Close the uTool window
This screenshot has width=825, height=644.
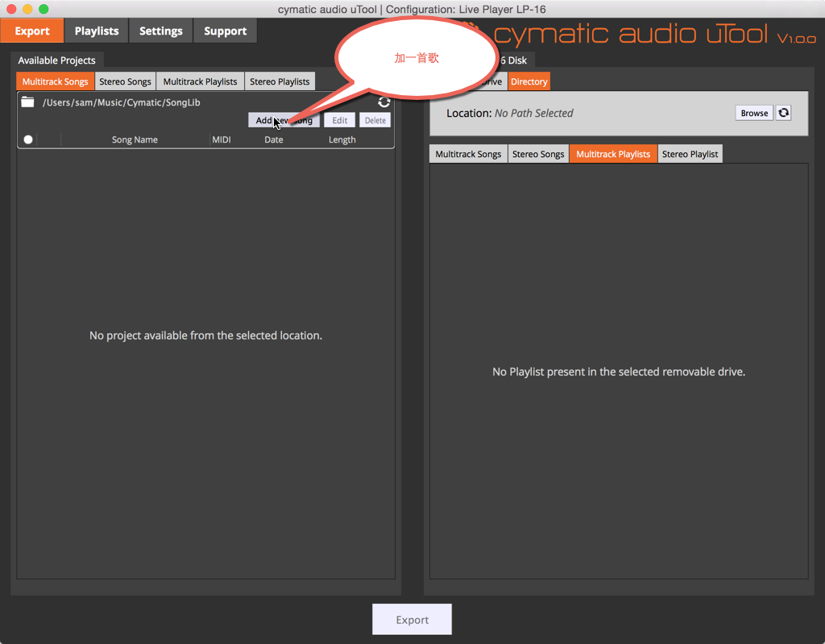(x=11, y=9)
